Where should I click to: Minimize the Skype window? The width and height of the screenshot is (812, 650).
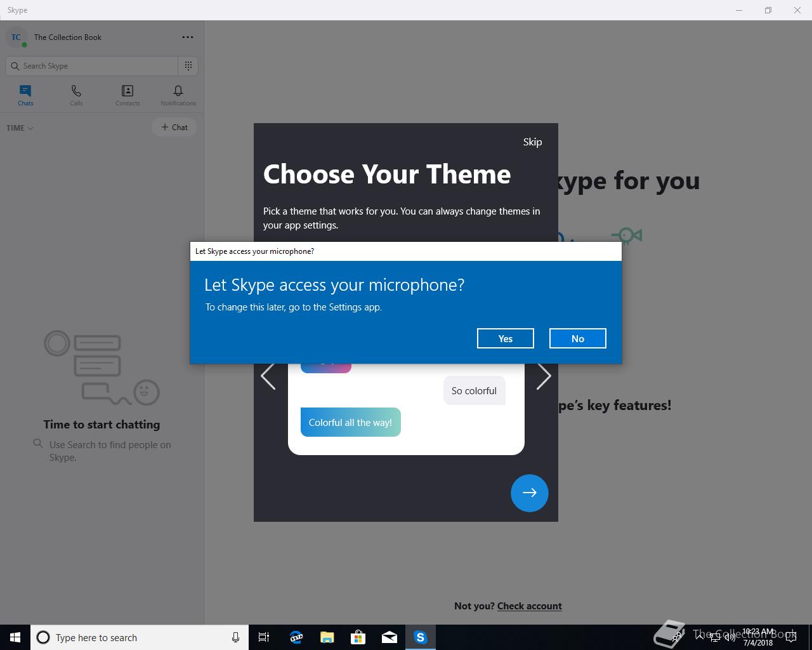tap(739, 10)
